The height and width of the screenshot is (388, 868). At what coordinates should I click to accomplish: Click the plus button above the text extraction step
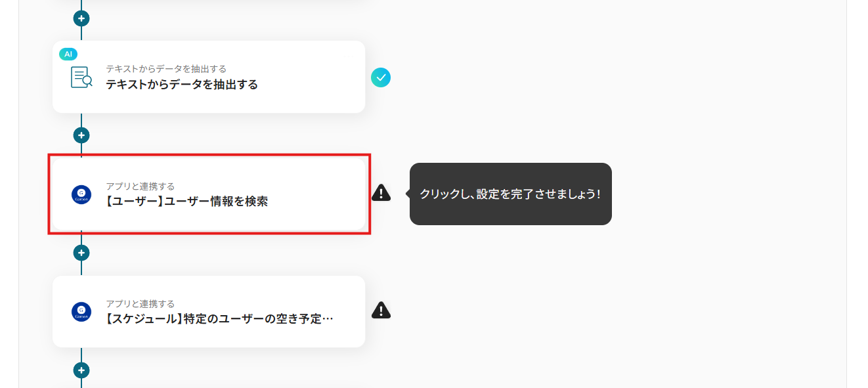click(81, 18)
